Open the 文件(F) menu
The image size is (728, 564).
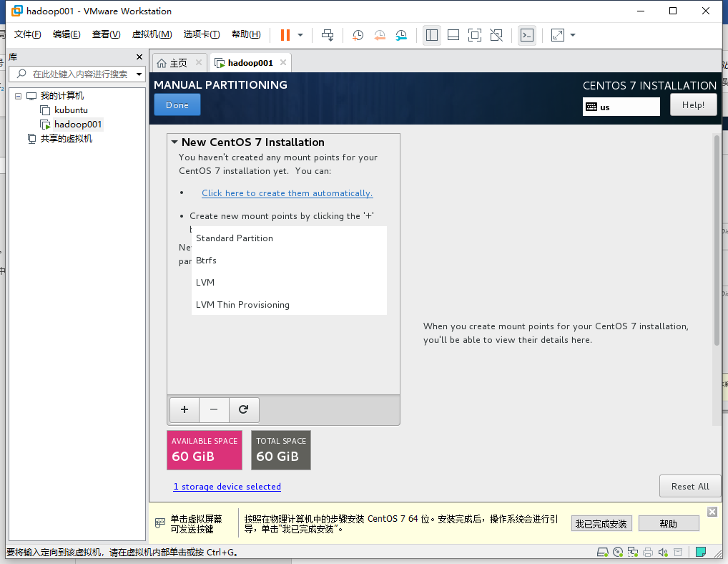click(x=27, y=34)
